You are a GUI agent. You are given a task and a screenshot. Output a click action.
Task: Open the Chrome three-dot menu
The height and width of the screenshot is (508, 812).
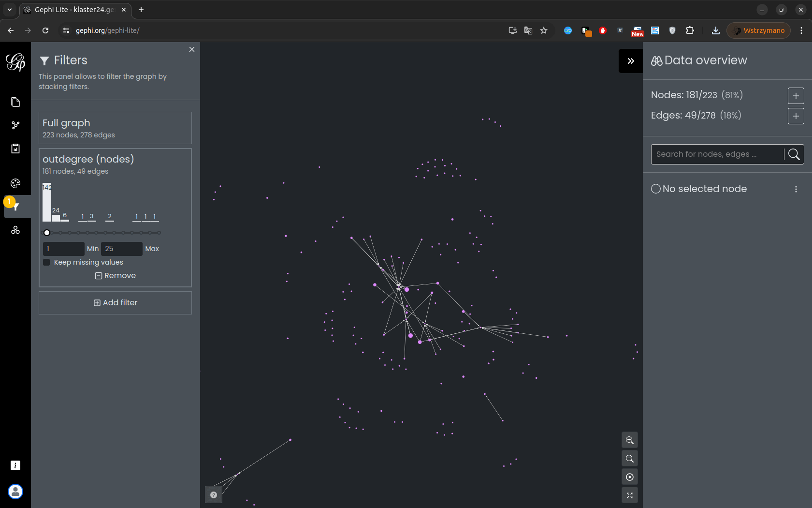click(801, 30)
